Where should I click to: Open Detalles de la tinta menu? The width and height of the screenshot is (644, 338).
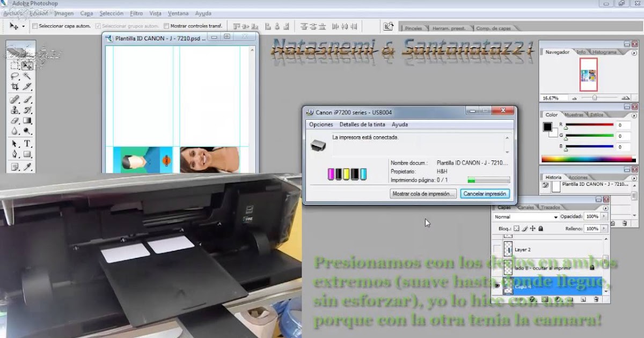362,124
